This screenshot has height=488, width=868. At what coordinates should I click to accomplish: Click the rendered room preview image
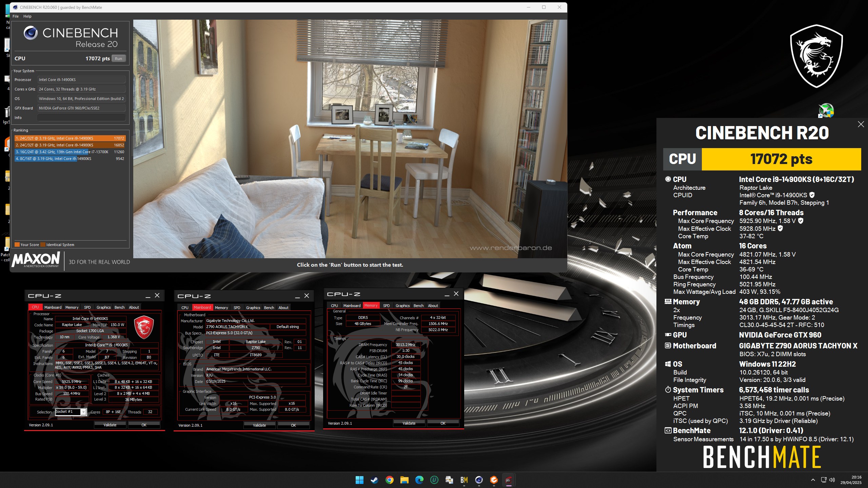point(350,139)
